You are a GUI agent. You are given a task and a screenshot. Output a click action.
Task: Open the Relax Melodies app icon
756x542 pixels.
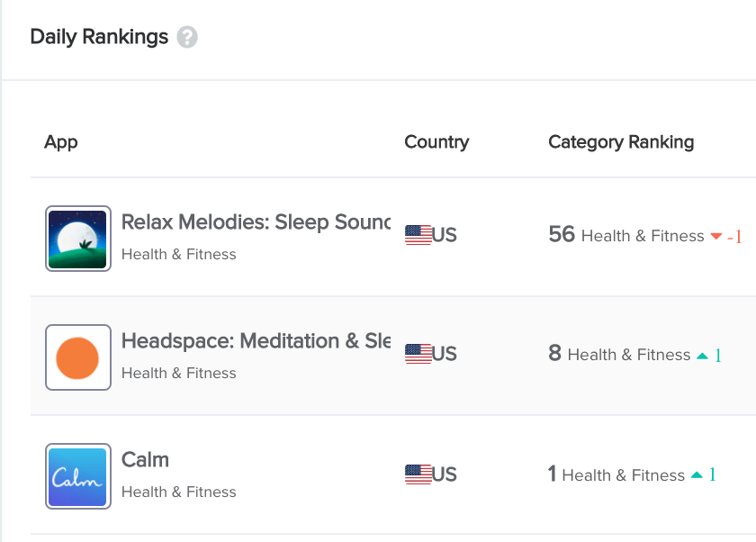(x=78, y=239)
